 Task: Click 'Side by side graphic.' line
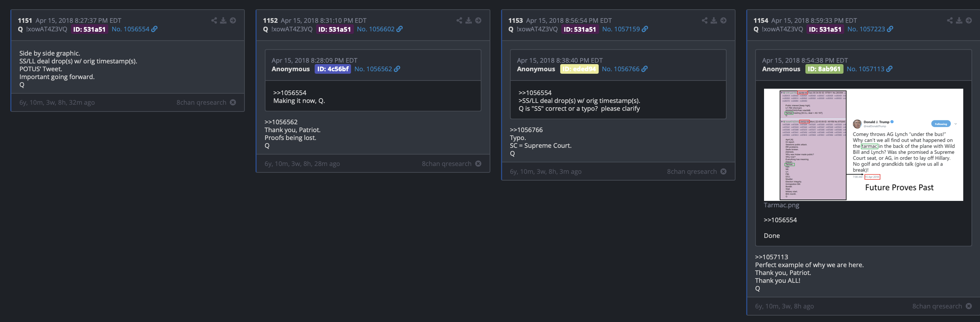point(50,53)
